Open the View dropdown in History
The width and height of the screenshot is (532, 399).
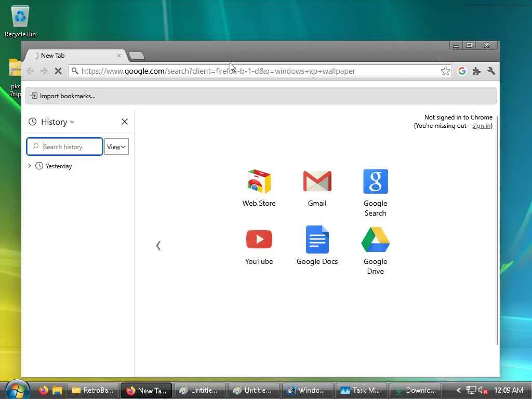(116, 147)
